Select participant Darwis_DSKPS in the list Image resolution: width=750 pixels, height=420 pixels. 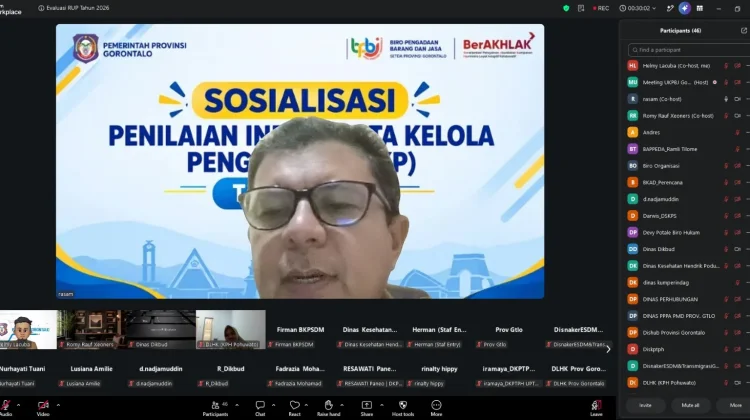point(687,216)
